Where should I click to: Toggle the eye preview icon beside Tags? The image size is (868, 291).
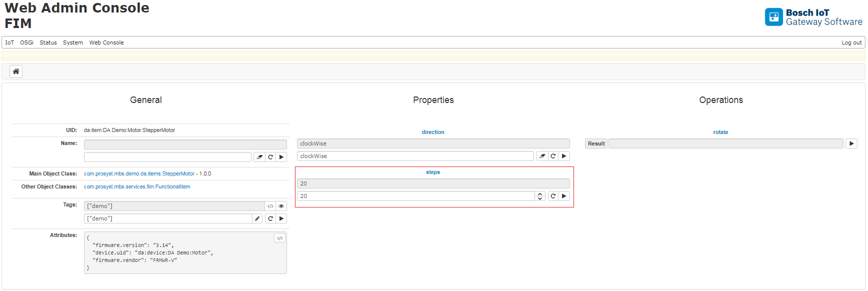click(x=281, y=205)
